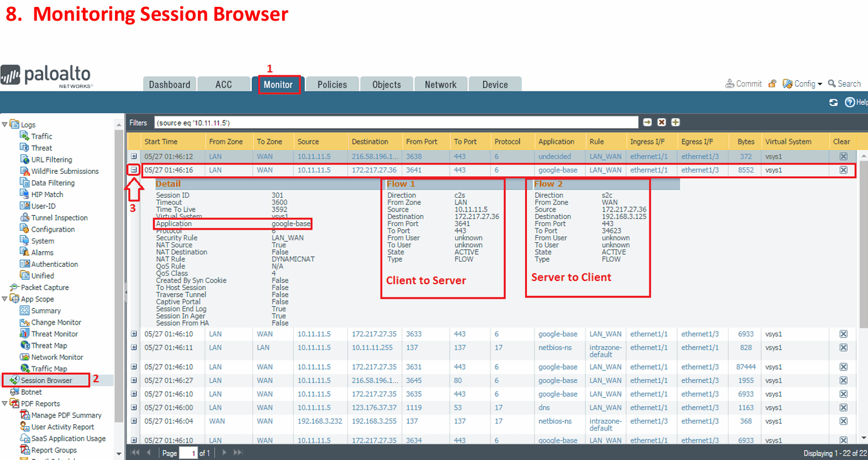Screen dimensions: 868x460
Task: Switch to the Objects tab
Action: (x=386, y=85)
